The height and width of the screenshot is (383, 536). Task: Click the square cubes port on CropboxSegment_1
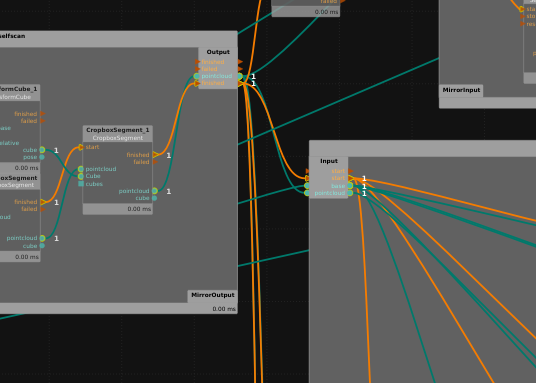81,184
